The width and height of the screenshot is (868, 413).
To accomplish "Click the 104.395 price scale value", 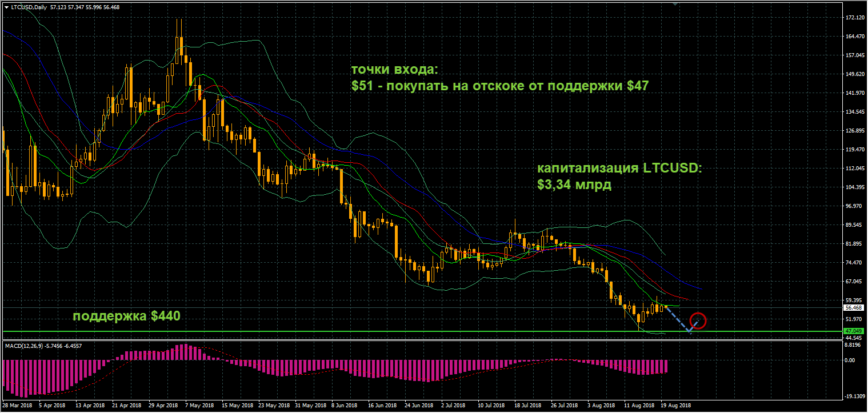I will point(854,187).
